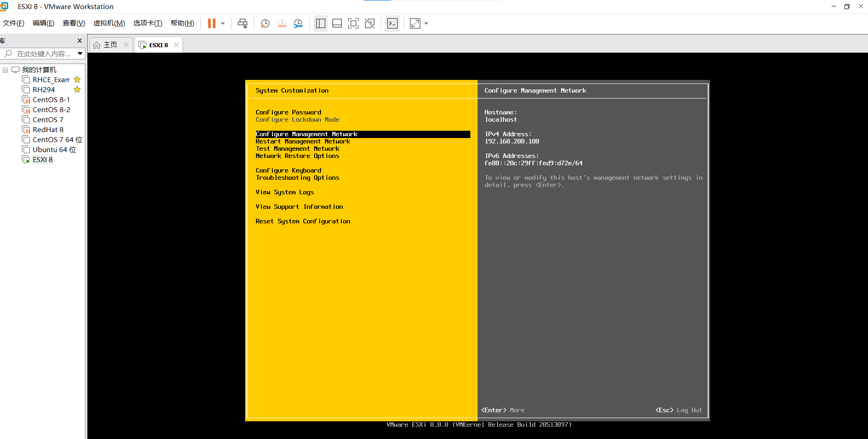Screen dimensions: 868x439
Task: Select the RedHat 8 virtual machine
Action: (48, 130)
